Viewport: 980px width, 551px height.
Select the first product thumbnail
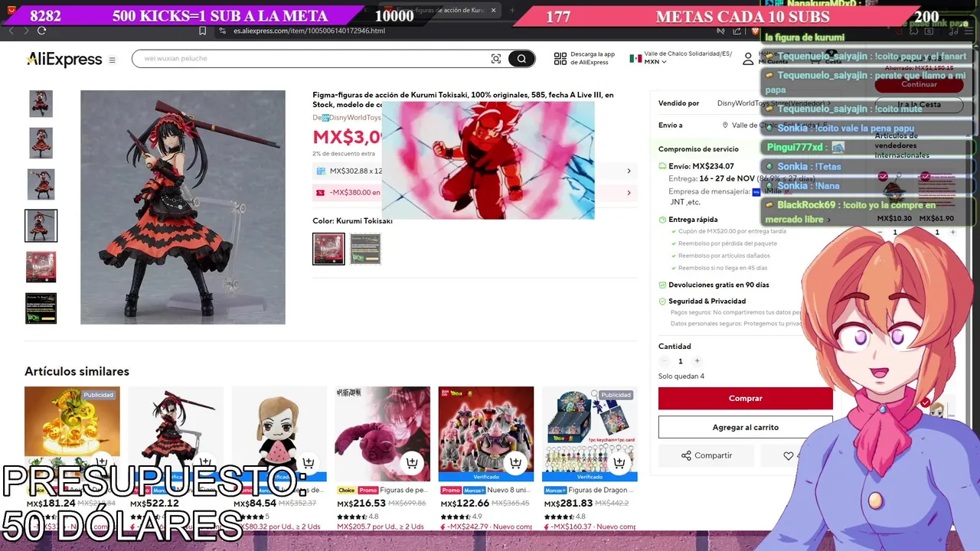click(x=41, y=103)
